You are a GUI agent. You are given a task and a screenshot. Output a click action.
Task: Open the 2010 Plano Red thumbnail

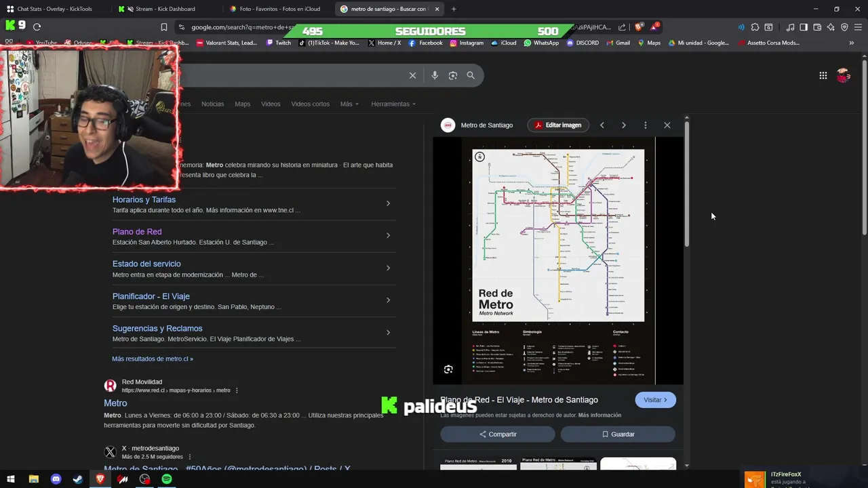tap(478, 464)
